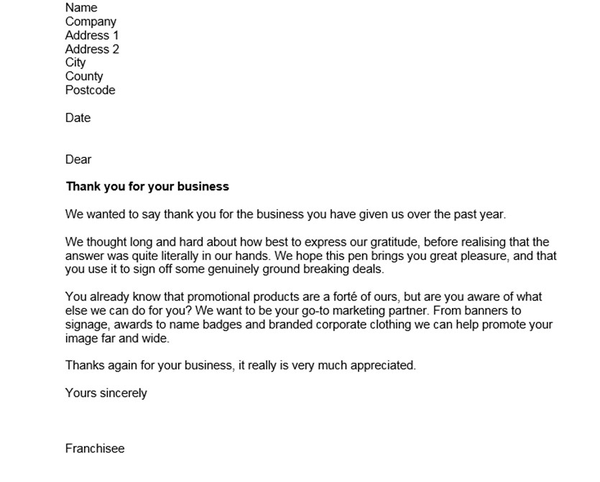Viewport: 600px width, 482px height.
Task: Click the "Thanks again for your business" line
Action: click(240, 366)
